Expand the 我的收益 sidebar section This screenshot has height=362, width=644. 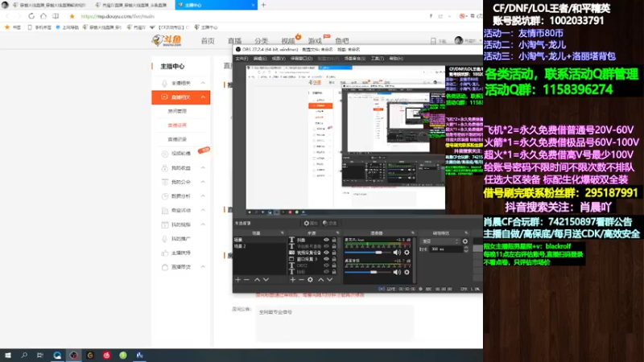coord(203,168)
